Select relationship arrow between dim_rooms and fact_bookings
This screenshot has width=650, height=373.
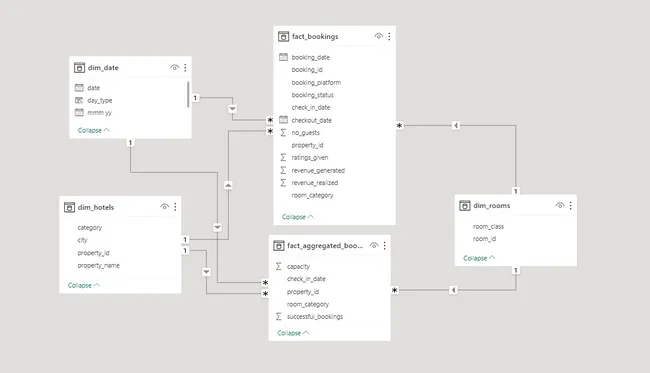(x=456, y=125)
